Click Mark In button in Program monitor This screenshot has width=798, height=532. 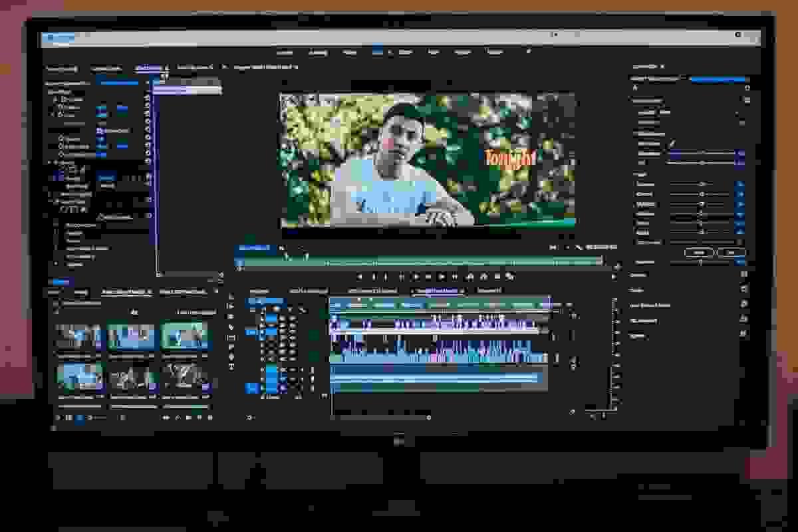point(374,277)
